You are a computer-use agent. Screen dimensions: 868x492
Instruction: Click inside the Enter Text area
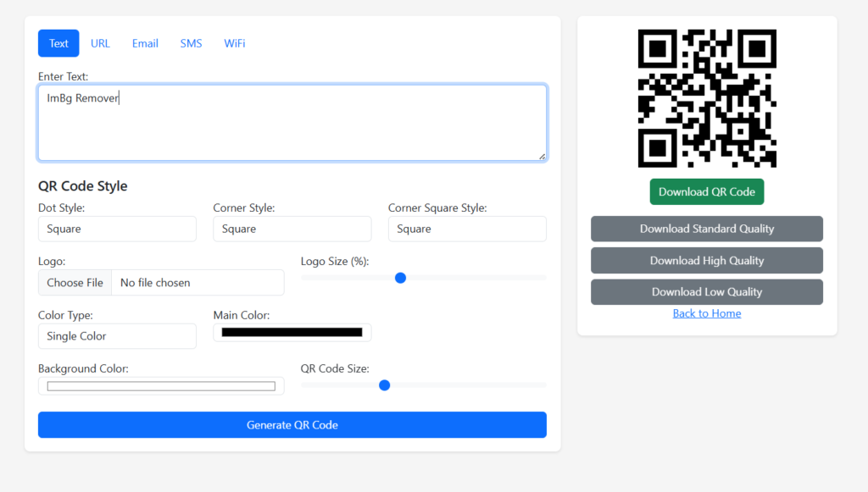292,123
